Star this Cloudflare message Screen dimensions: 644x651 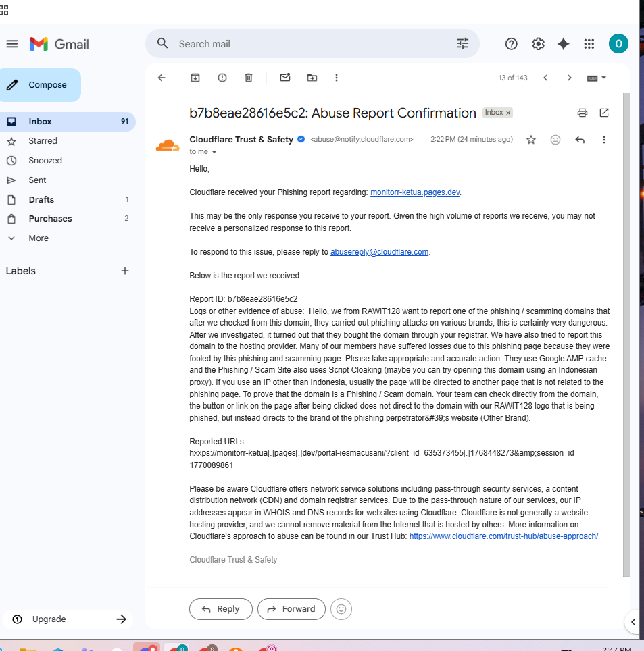(x=531, y=140)
